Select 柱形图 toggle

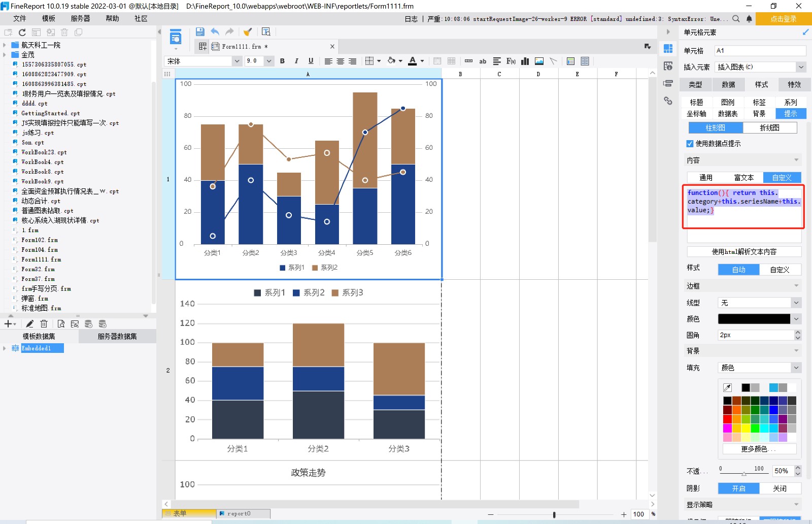tap(716, 128)
